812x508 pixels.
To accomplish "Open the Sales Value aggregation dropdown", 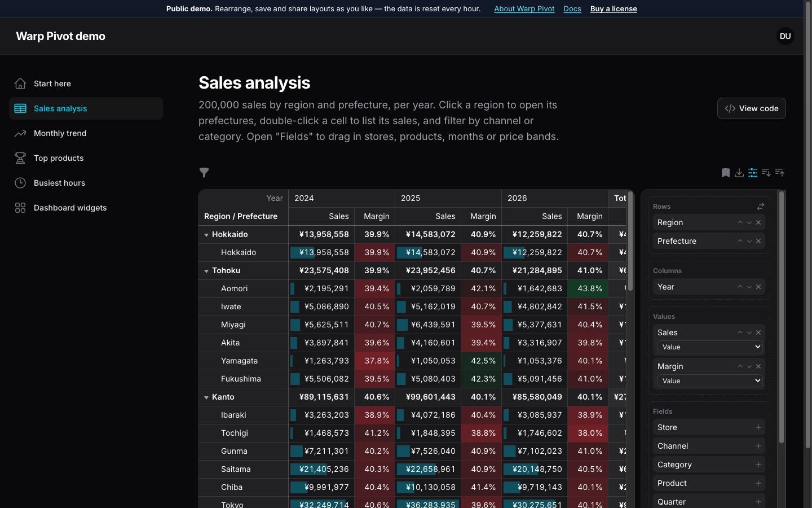I will (x=710, y=347).
